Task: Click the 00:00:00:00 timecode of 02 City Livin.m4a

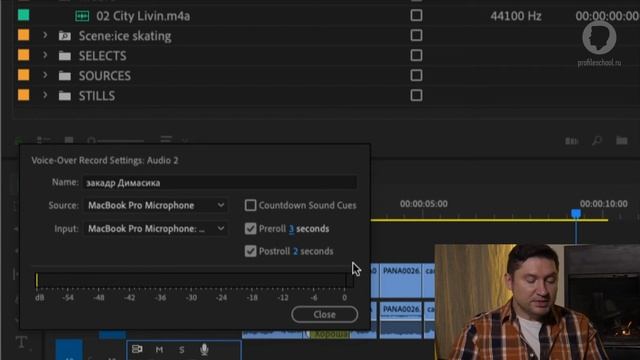Action: [x=607, y=16]
